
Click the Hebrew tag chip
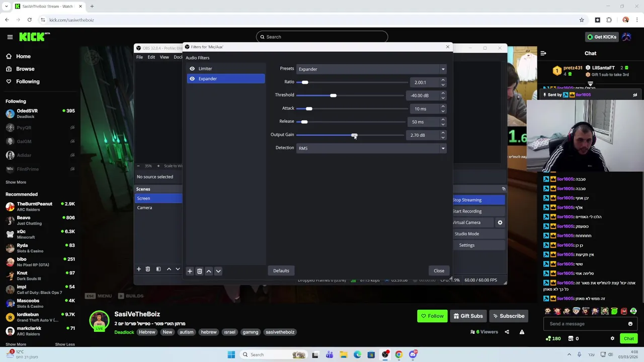click(147, 332)
